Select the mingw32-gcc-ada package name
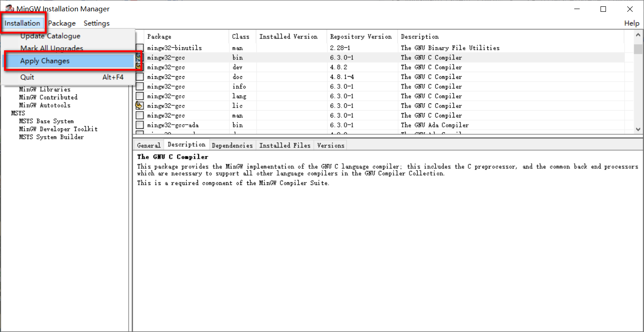The width and height of the screenshot is (644, 332). 173,125
